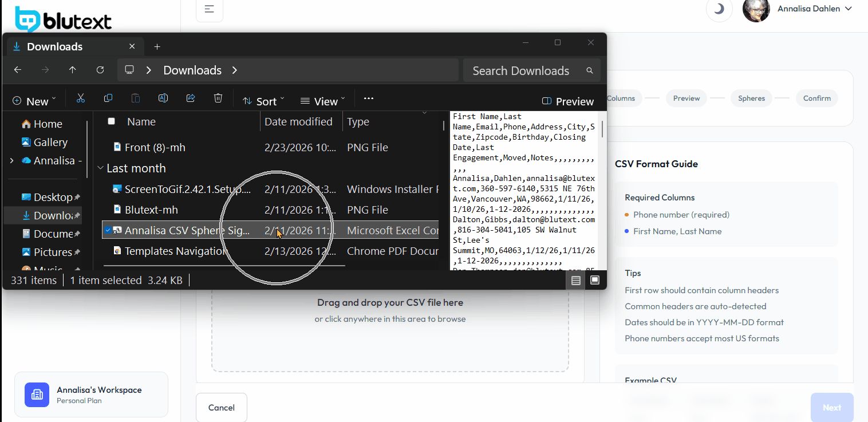
Task: Toggle dark mode moon icon
Action: 719,9
